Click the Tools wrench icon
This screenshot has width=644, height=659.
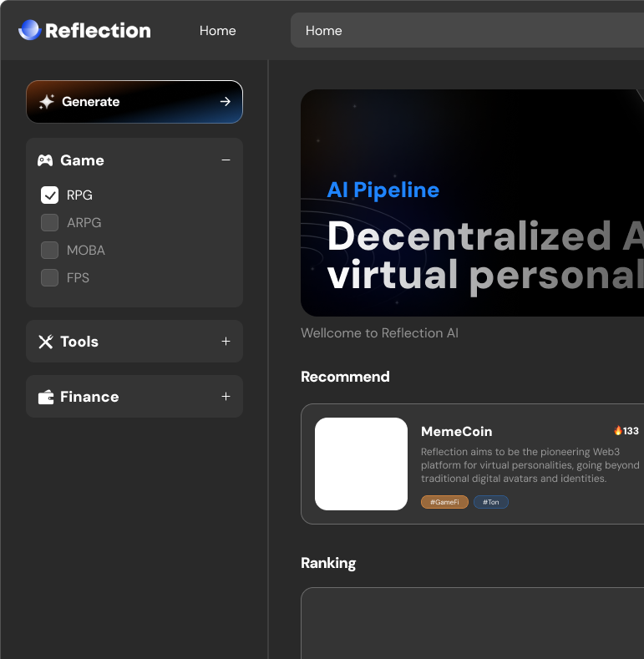pos(45,342)
